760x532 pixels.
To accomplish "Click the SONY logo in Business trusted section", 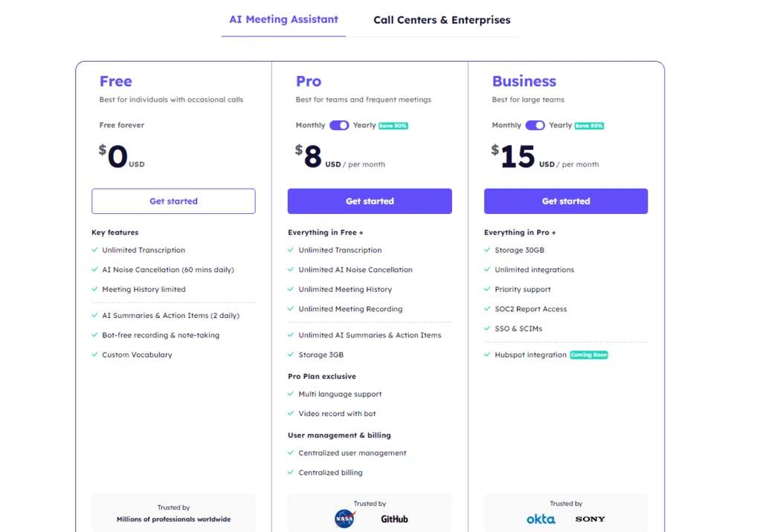I will [589, 519].
